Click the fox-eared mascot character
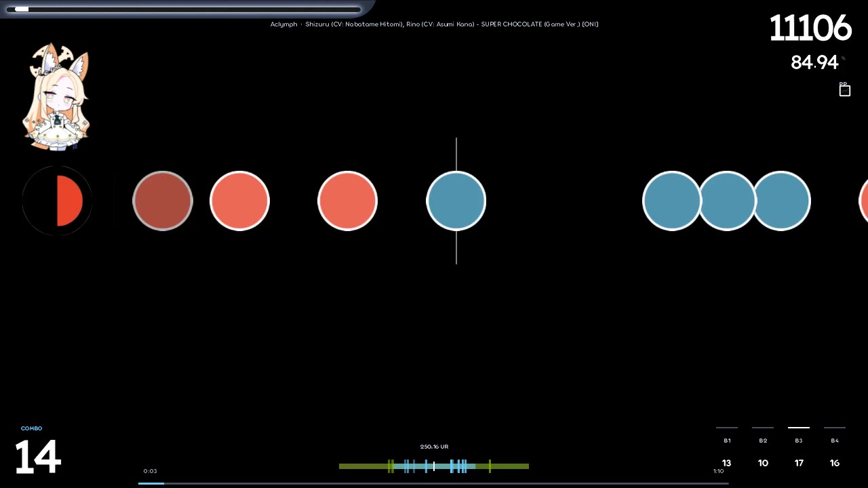This screenshot has width=868, height=488. coord(58,97)
